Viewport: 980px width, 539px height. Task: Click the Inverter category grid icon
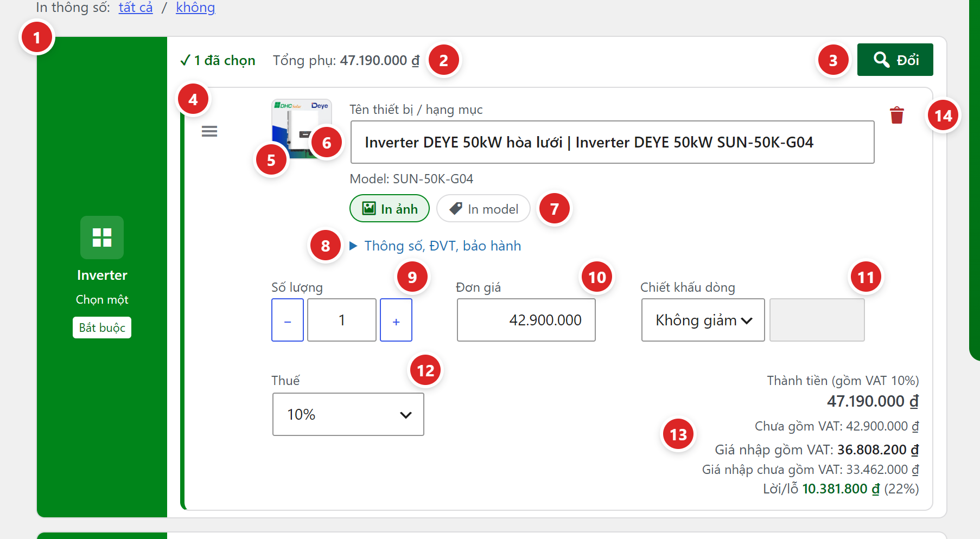[102, 238]
